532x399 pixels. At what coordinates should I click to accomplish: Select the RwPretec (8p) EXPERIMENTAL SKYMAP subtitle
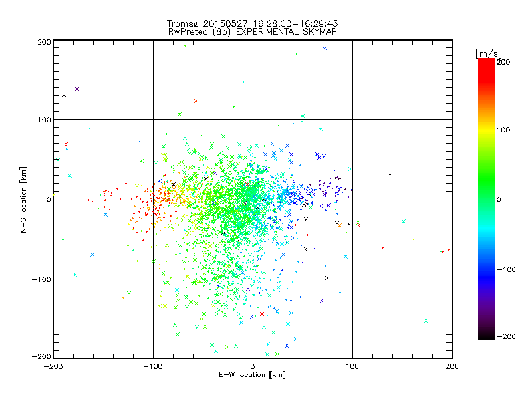253,32
